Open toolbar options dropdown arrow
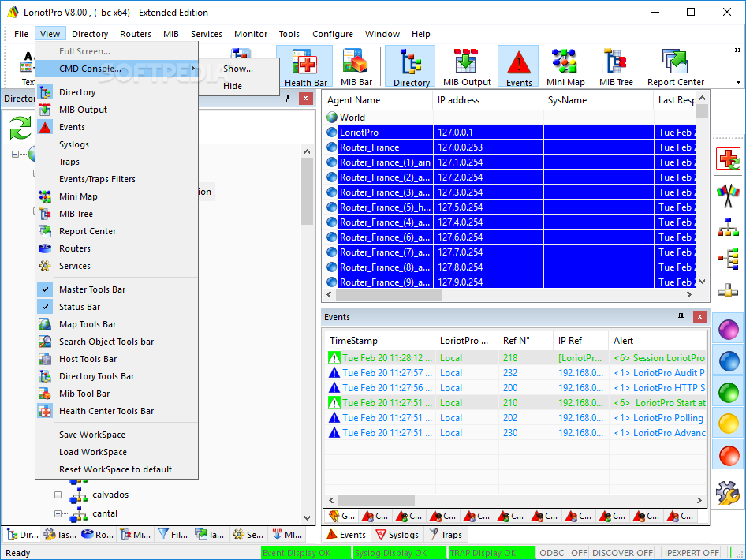746x560 pixels. click(x=738, y=82)
